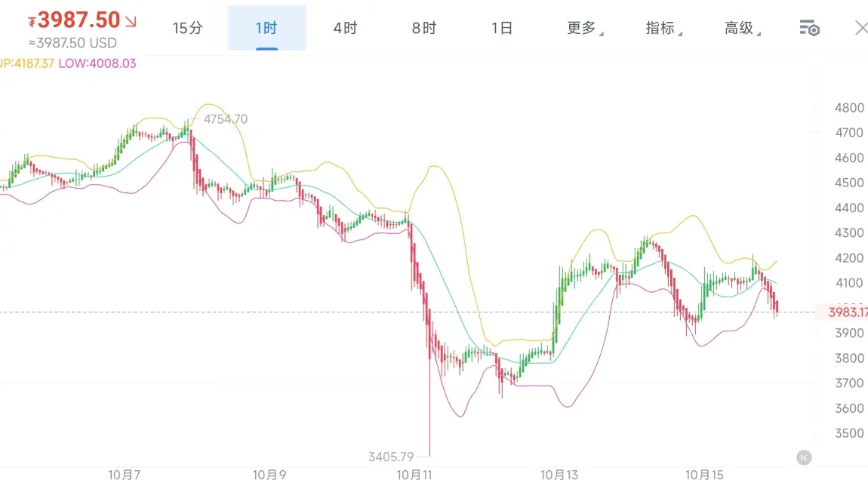The image size is (868, 480).
Task: Open the chart settings list icon
Action: click(809, 28)
